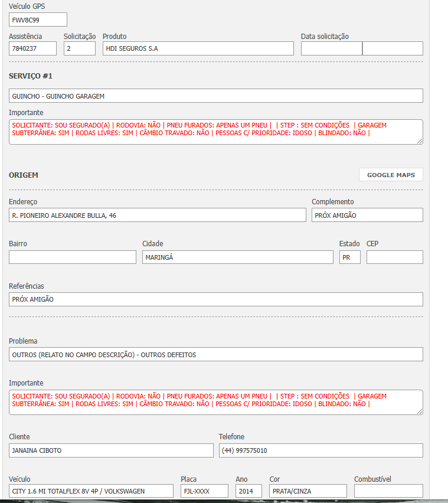Focus the empty Bairro field
The width and height of the screenshot is (448, 503).
click(72, 257)
